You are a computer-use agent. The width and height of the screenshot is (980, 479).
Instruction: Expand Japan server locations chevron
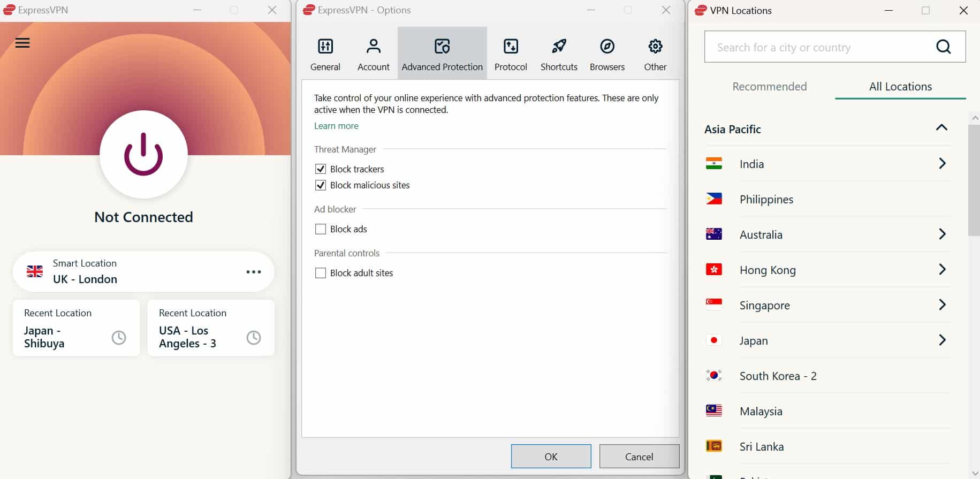click(943, 340)
